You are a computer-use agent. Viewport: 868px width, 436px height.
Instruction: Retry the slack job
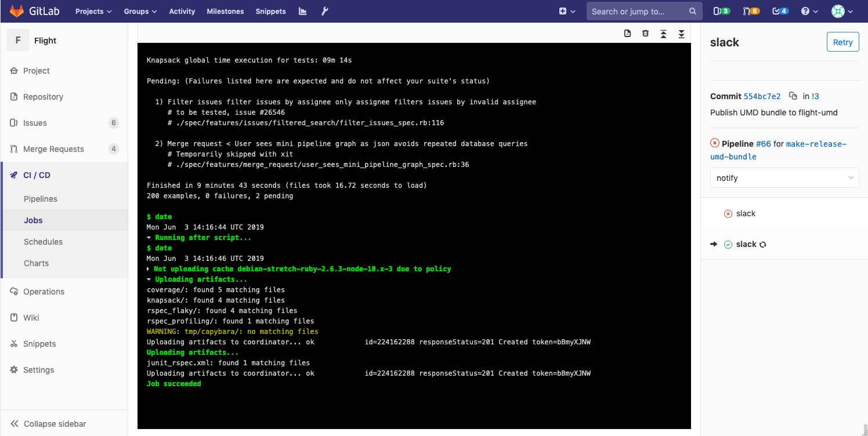pyautogui.click(x=842, y=42)
